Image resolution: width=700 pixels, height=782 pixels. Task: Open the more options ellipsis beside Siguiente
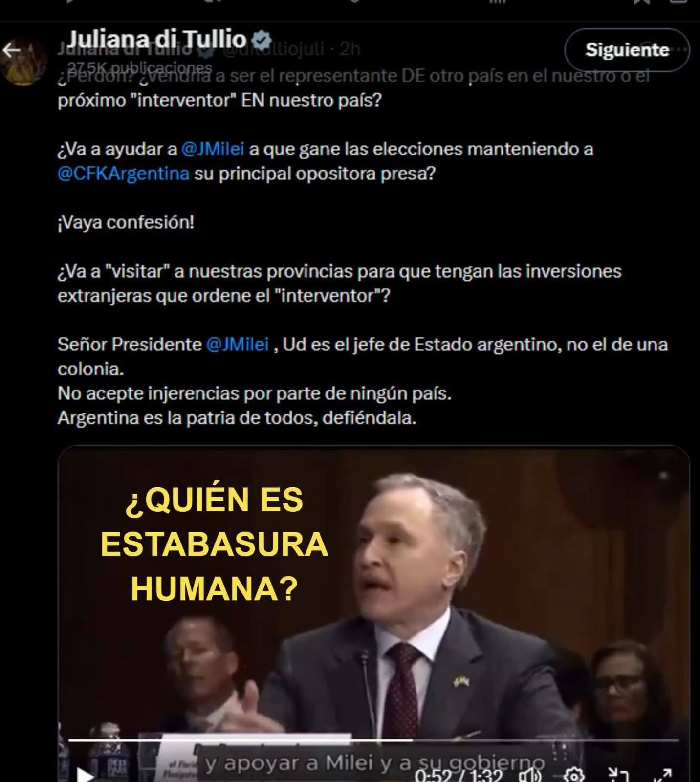click(681, 49)
